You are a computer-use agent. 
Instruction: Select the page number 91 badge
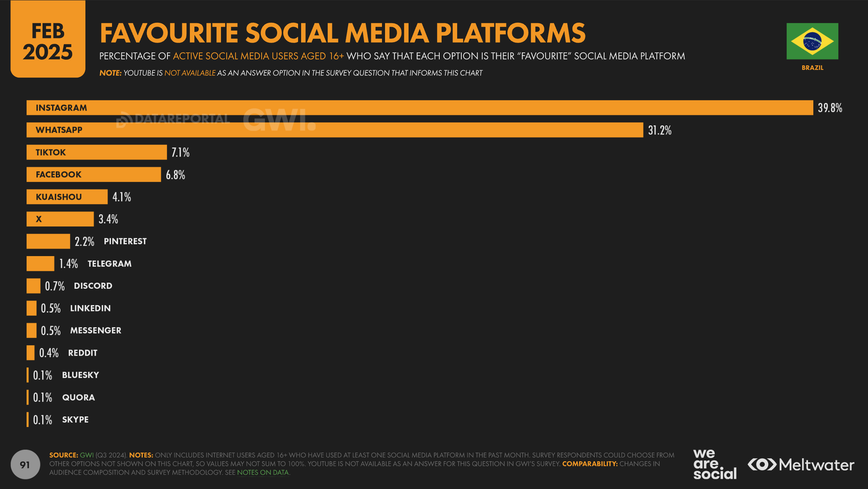24,464
